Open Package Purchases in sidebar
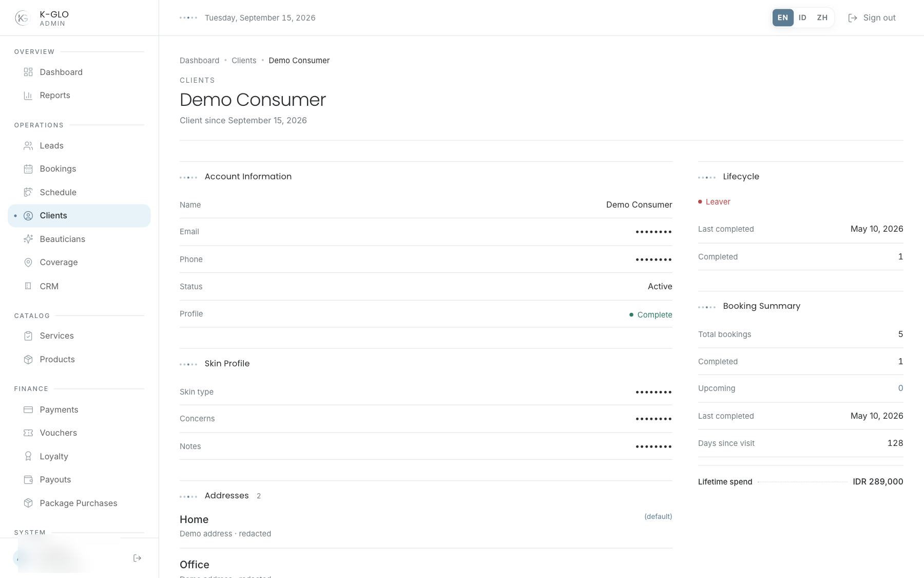924x578 pixels. point(79,503)
